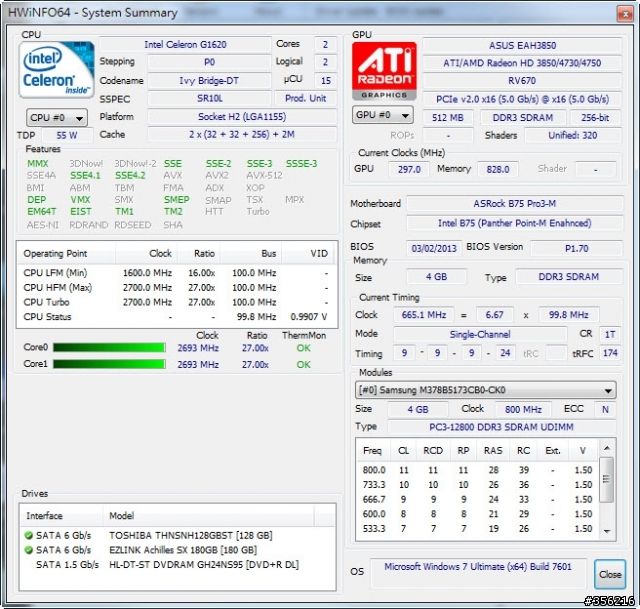The height and width of the screenshot is (609, 640).
Task: Click the Core0 usage bar
Action: point(109,347)
